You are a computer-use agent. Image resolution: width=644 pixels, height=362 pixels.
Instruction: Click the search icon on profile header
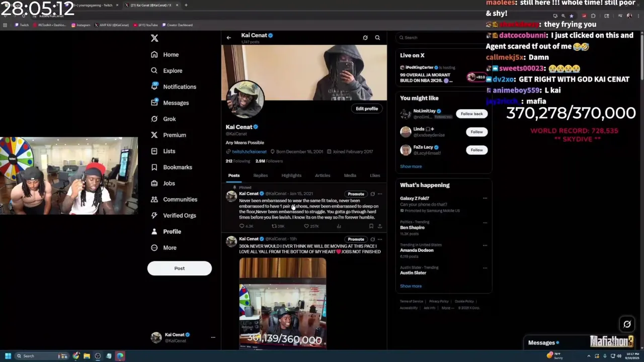click(x=377, y=38)
